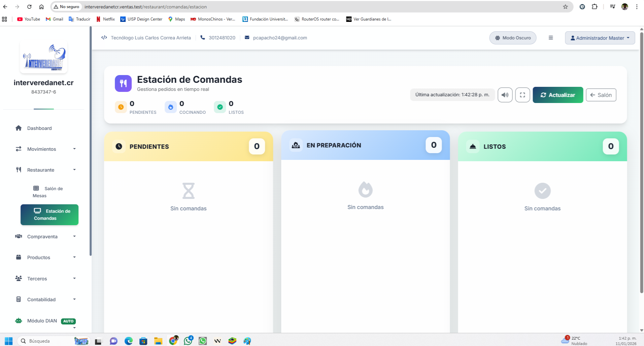Expand the Contabilidad section
Viewport: 644px width, 346px height.
(41, 299)
